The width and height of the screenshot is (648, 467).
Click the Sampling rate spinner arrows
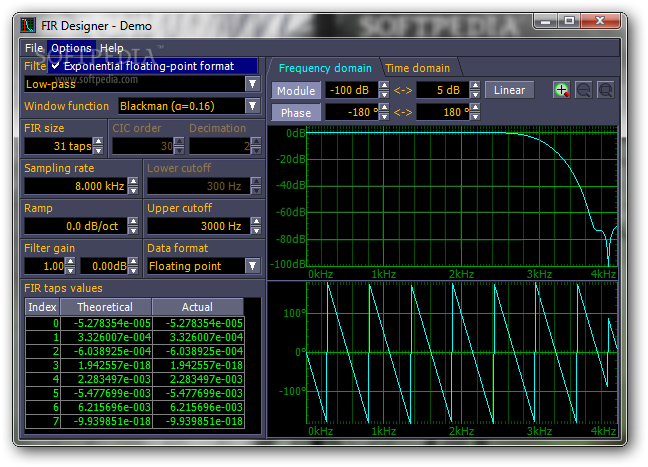pyautogui.click(x=133, y=186)
